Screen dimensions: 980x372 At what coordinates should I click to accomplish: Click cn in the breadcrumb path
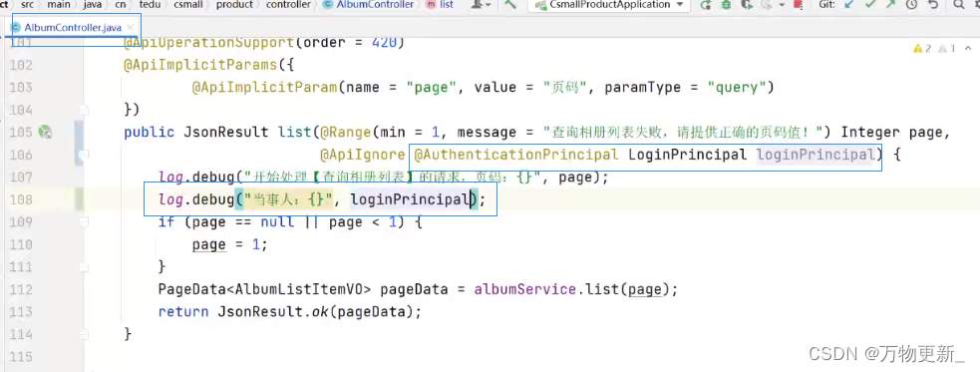click(x=120, y=4)
